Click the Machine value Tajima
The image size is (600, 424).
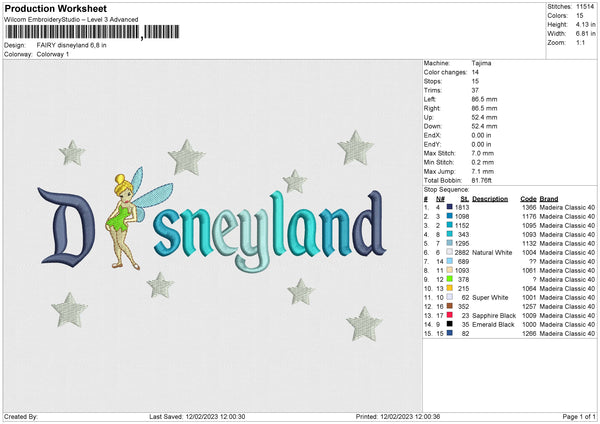click(481, 63)
